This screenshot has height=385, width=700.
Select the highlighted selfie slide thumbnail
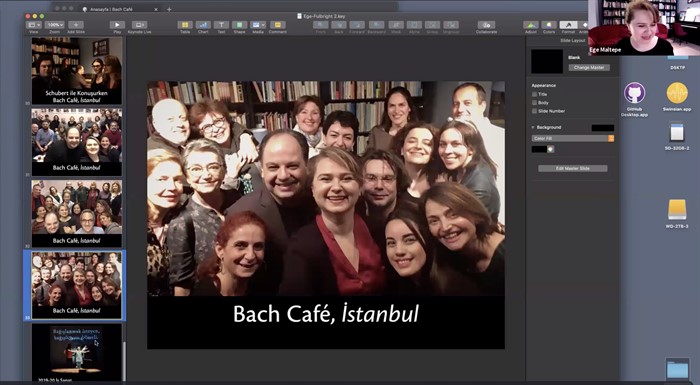(76, 285)
